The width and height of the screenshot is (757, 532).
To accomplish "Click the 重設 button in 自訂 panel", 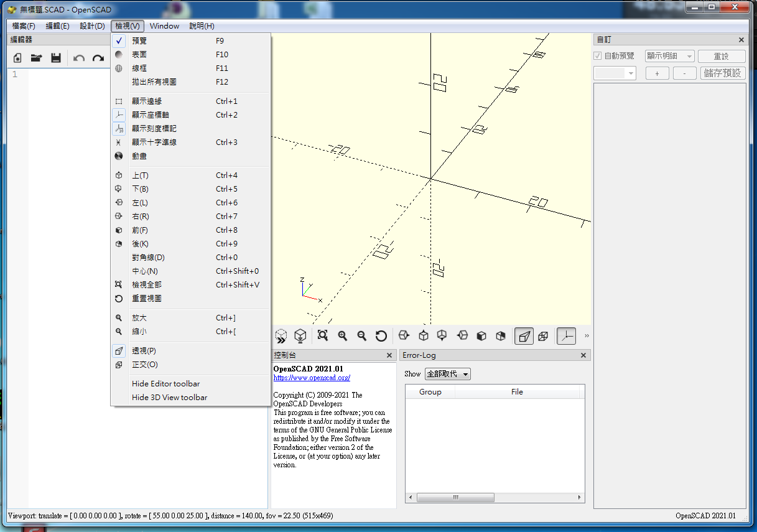I will pos(722,56).
